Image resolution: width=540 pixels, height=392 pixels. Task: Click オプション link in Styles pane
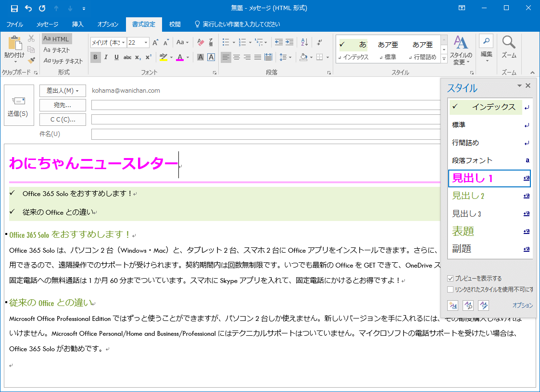(522, 305)
